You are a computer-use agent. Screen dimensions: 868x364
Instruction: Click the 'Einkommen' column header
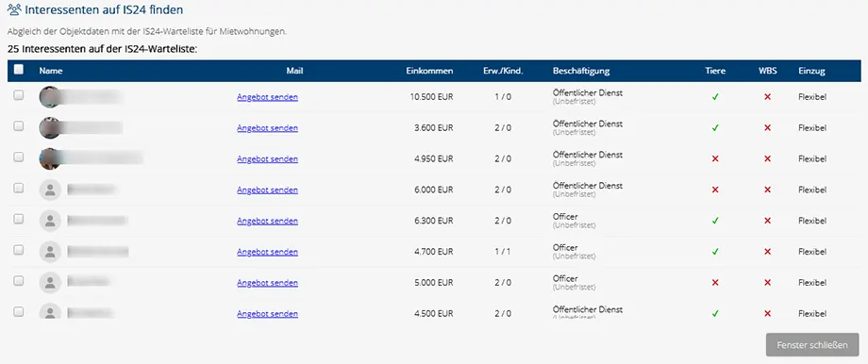429,71
